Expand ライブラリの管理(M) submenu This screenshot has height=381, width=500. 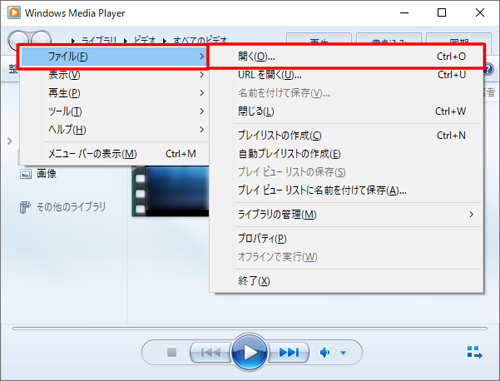346,214
